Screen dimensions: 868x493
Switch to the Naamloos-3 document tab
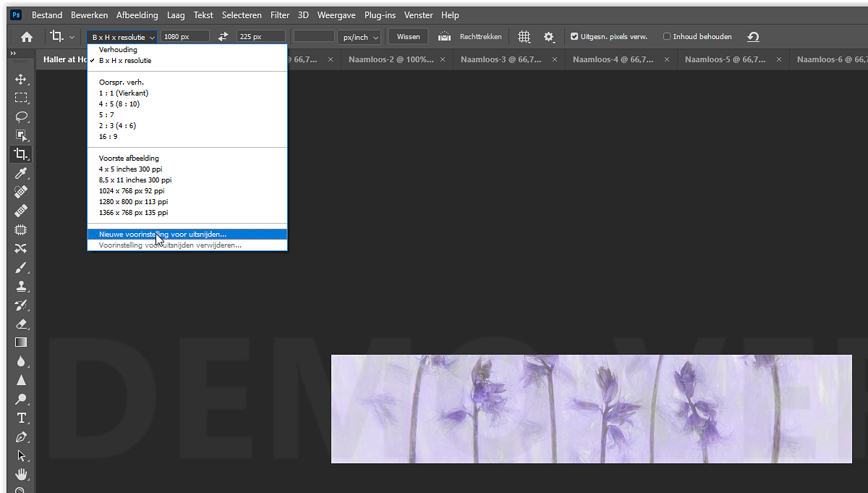click(501, 60)
